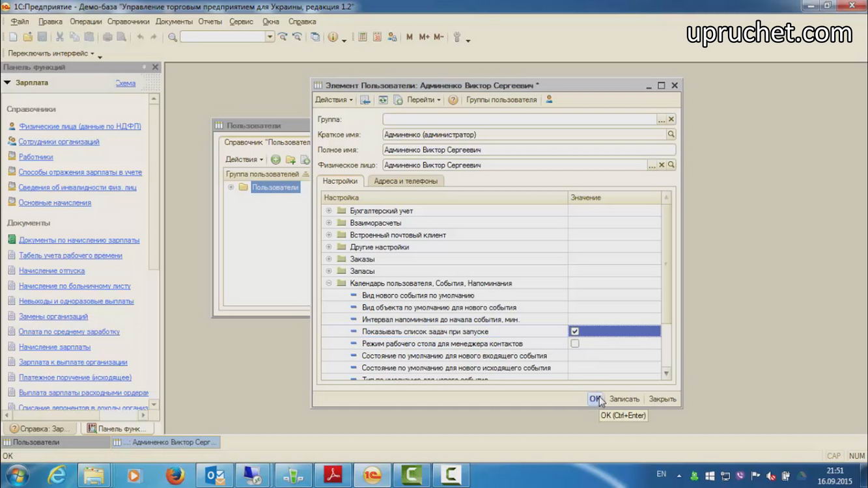Image resolution: width=868 pixels, height=488 pixels.
Task: Open the Сотрудники организаций link
Action: click(59, 141)
